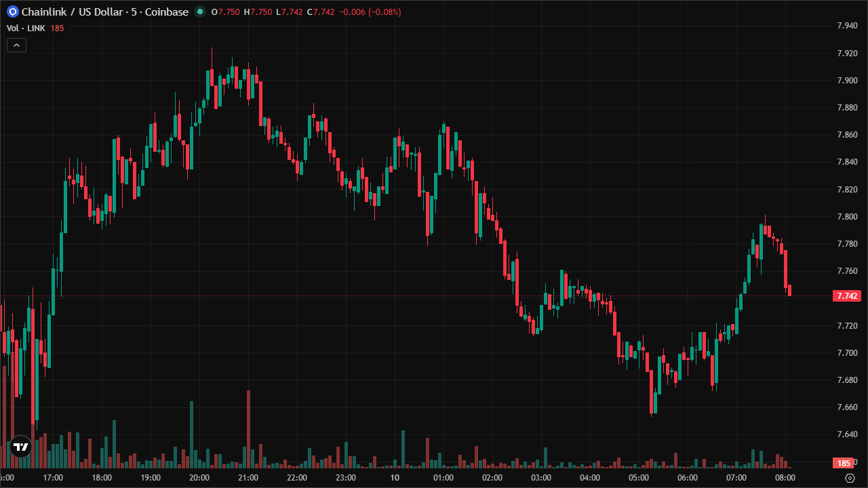The image size is (868, 488).
Task: Click the 18:00 time axis label
Action: pyautogui.click(x=102, y=478)
